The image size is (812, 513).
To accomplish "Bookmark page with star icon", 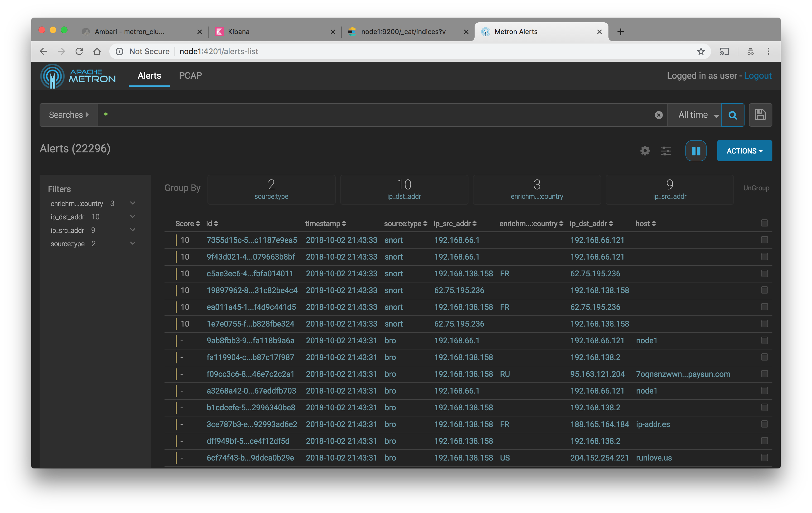I will click(701, 52).
